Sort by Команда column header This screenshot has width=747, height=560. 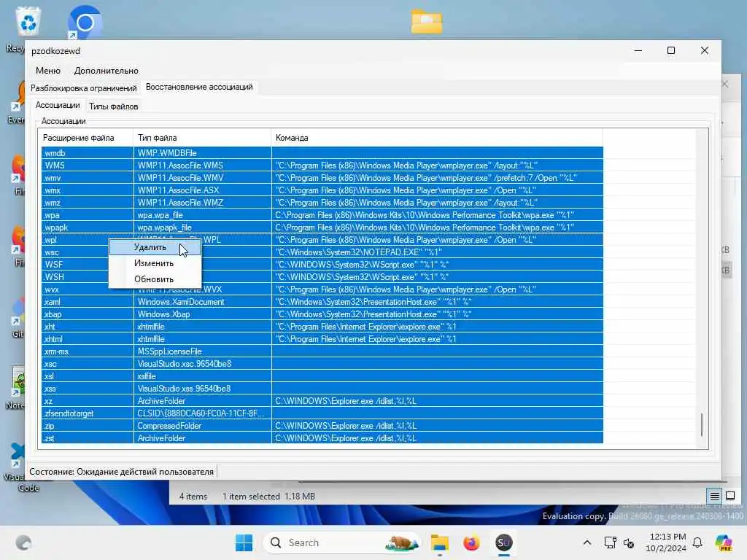coord(437,138)
